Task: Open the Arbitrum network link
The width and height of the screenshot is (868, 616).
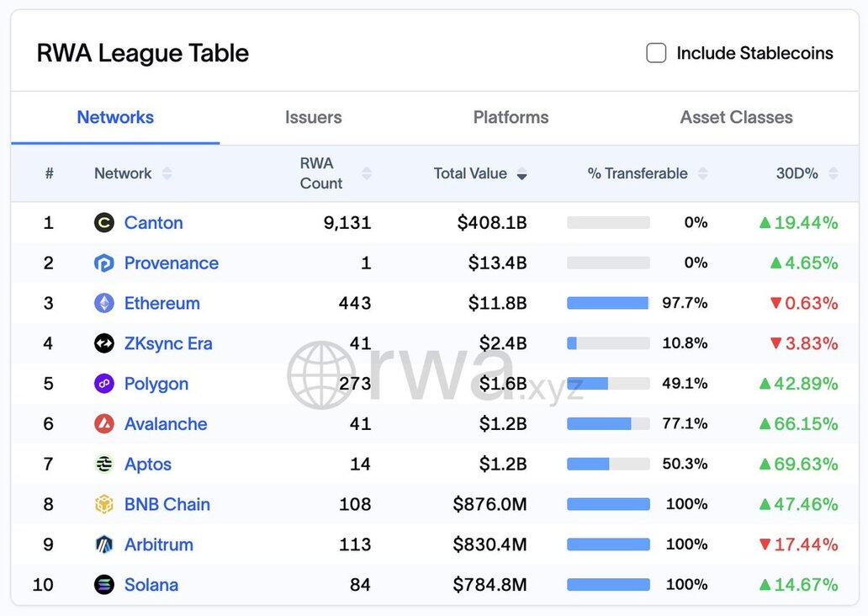Action: 158,544
